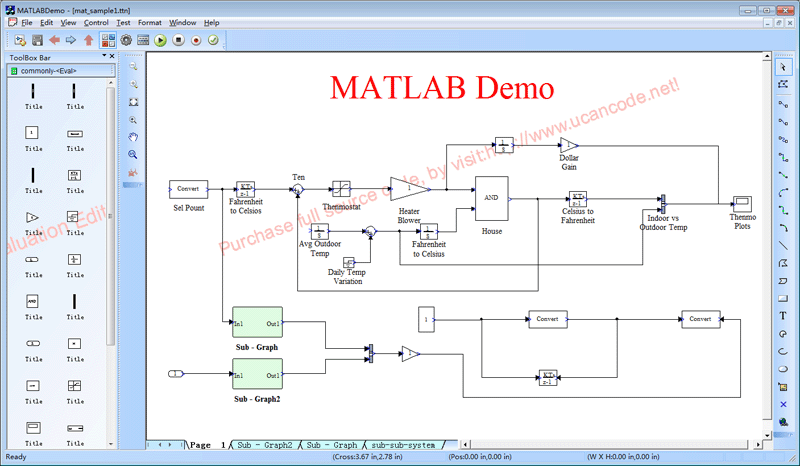Toggle the grid layout toolbar button

(108, 40)
